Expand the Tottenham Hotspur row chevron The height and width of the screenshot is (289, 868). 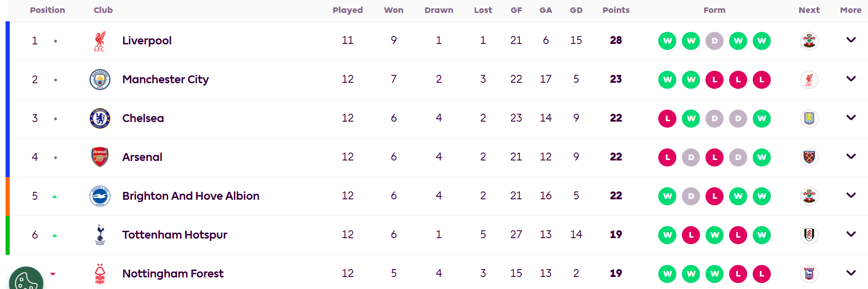pyautogui.click(x=851, y=234)
